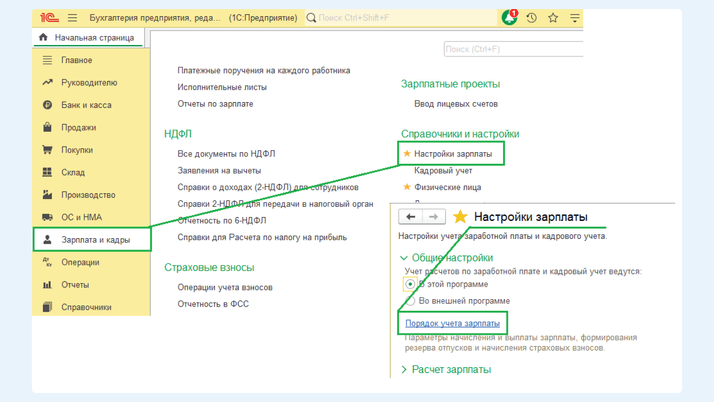Click the Банк и касса coin icon
This screenshot has height=402, width=714.
coord(47,105)
